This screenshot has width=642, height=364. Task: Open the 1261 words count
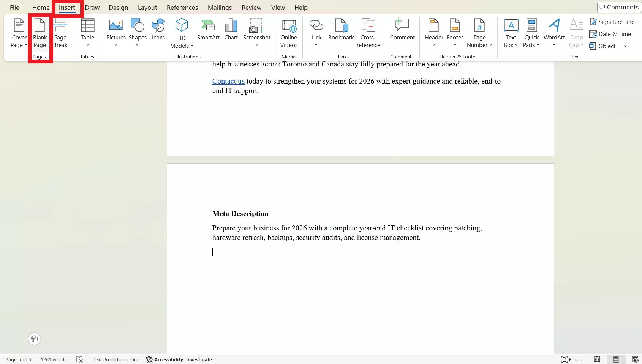(x=54, y=359)
